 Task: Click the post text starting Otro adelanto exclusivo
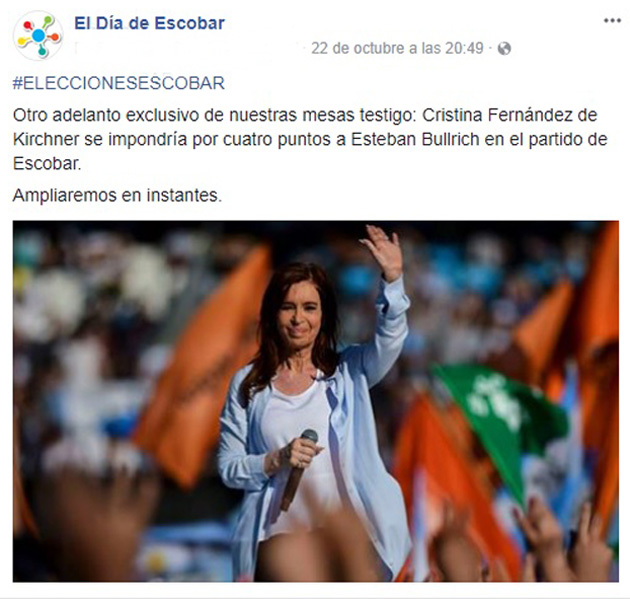pos(310,139)
